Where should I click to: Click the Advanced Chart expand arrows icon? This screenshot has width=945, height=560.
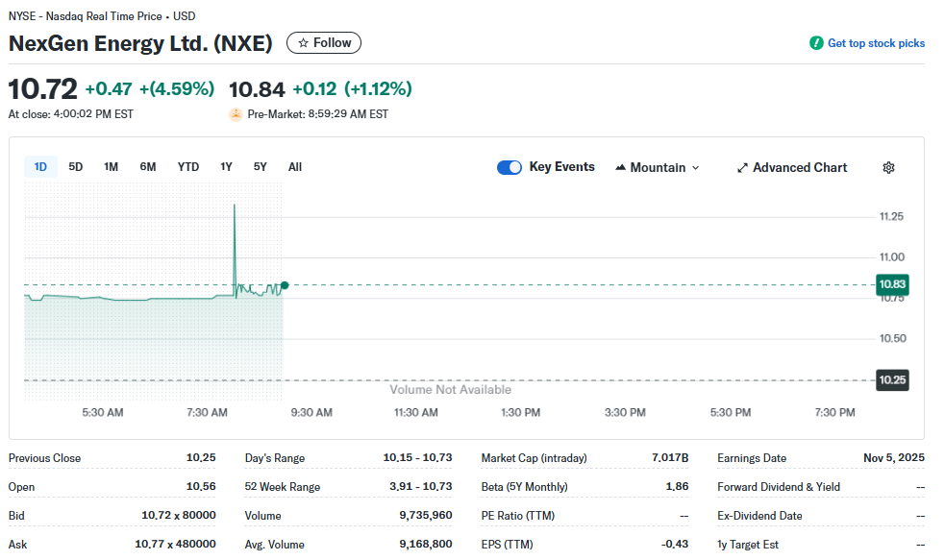[742, 168]
